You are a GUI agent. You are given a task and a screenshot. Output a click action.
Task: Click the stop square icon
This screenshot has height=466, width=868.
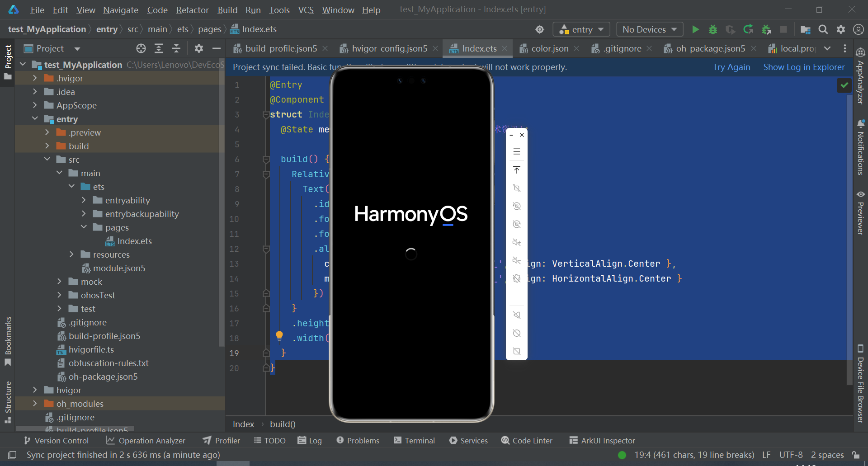click(x=783, y=29)
